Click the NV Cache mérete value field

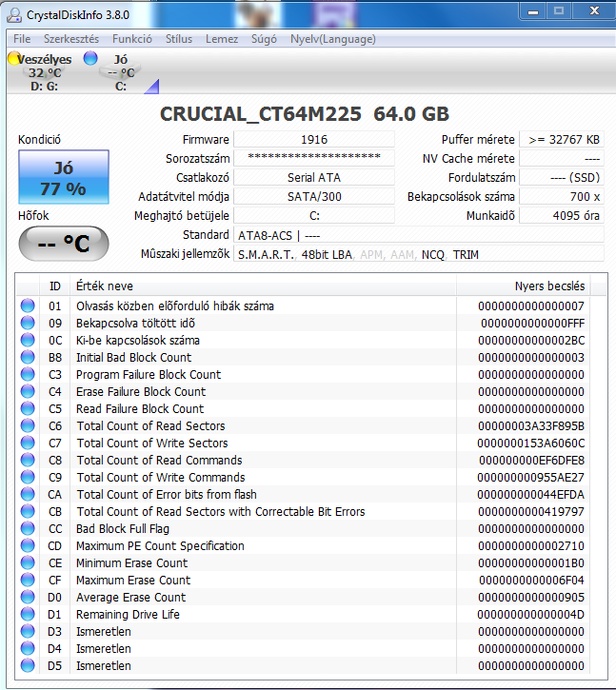(x=562, y=158)
